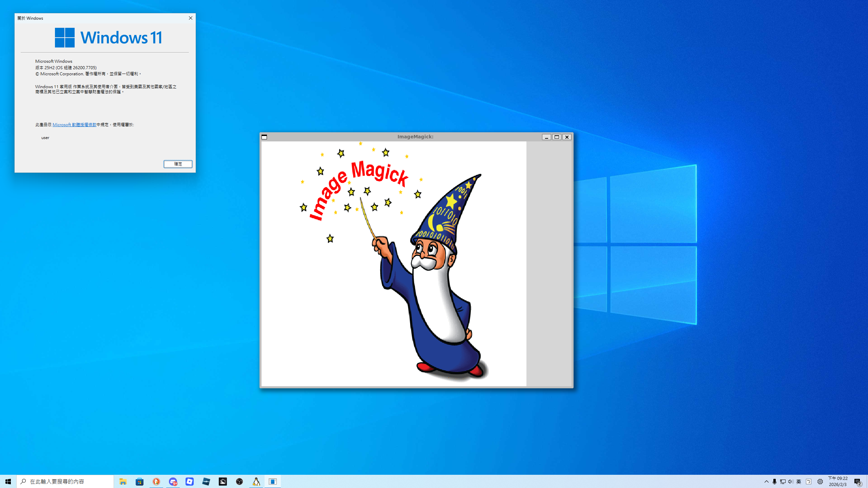This screenshot has height=488, width=868.
Task: Open the DuckDuckGo browser taskbar icon
Action: tap(156, 481)
